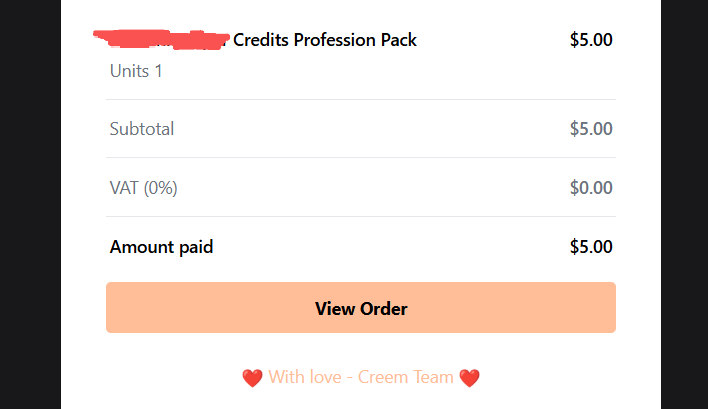Click the Subtotal label

coord(142,129)
